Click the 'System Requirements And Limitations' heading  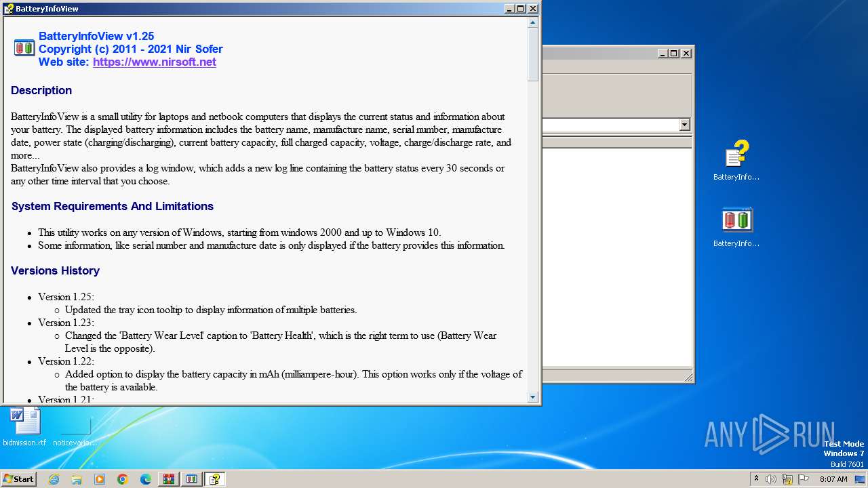tap(113, 206)
